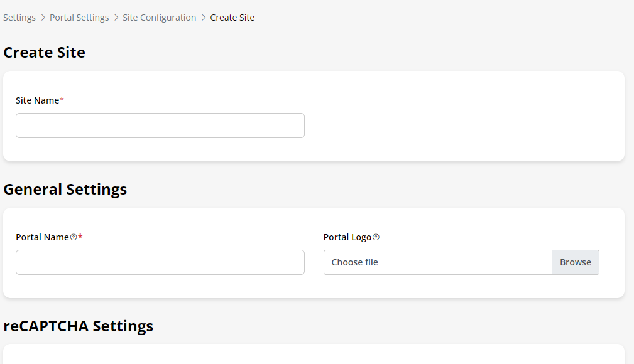Click the reCAPTCHA Settings section heading

click(79, 326)
